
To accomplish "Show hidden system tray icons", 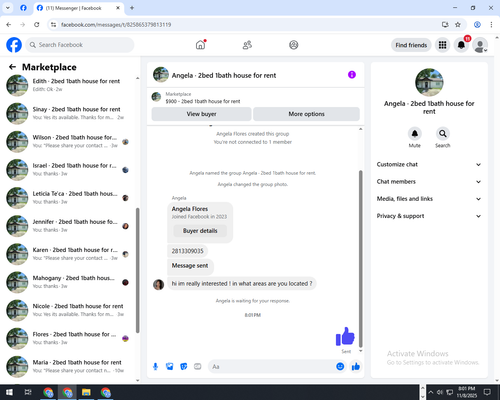I will (x=431, y=392).
